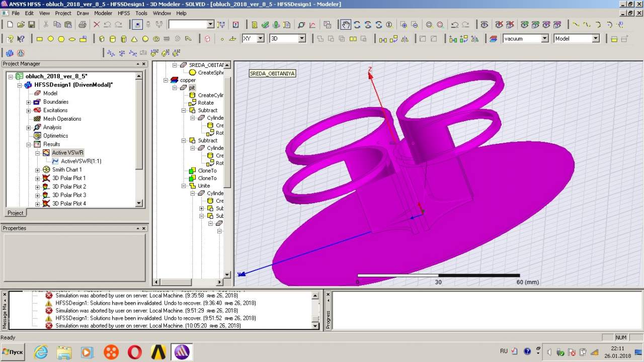
Task: Open the XY drawing plane dropdown
Action: 260,39
